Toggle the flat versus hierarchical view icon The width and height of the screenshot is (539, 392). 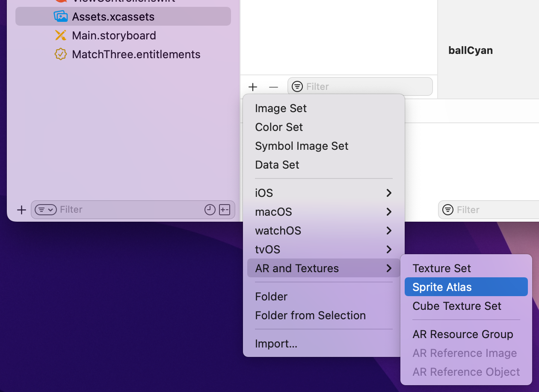click(x=224, y=209)
